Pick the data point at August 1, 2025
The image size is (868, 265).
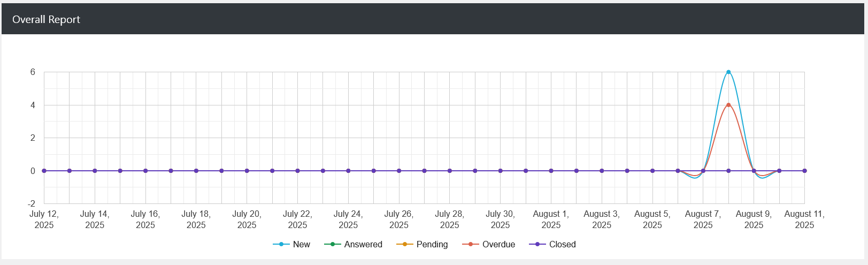551,171
